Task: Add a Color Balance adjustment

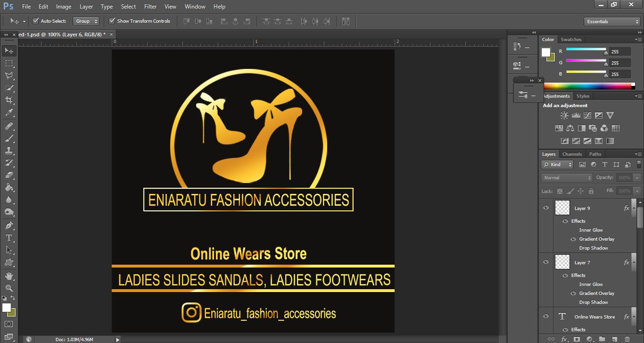Action: coord(570,128)
